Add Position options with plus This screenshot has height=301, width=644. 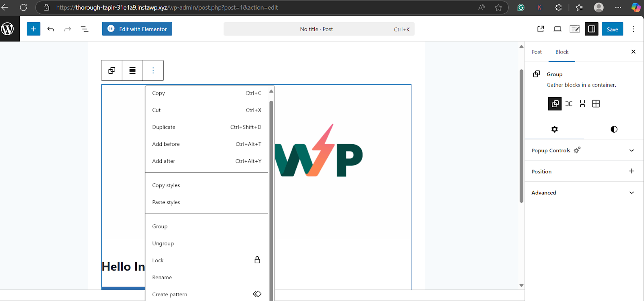click(632, 171)
